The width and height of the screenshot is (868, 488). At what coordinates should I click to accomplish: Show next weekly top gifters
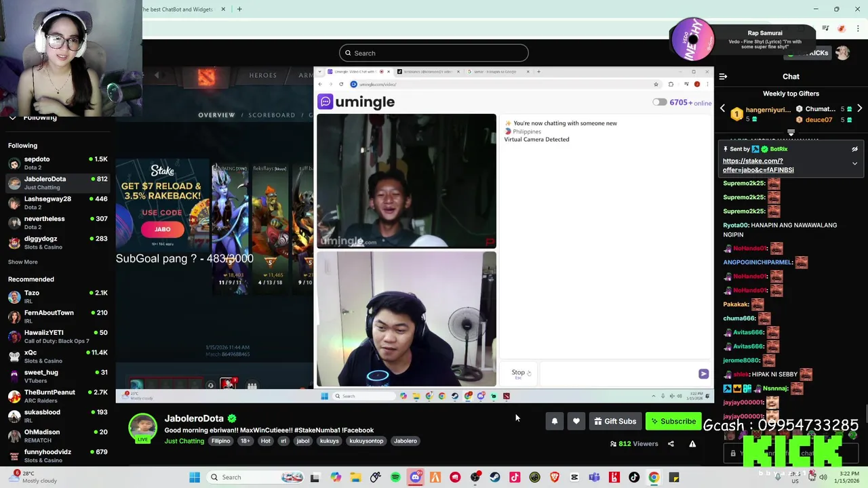859,109
